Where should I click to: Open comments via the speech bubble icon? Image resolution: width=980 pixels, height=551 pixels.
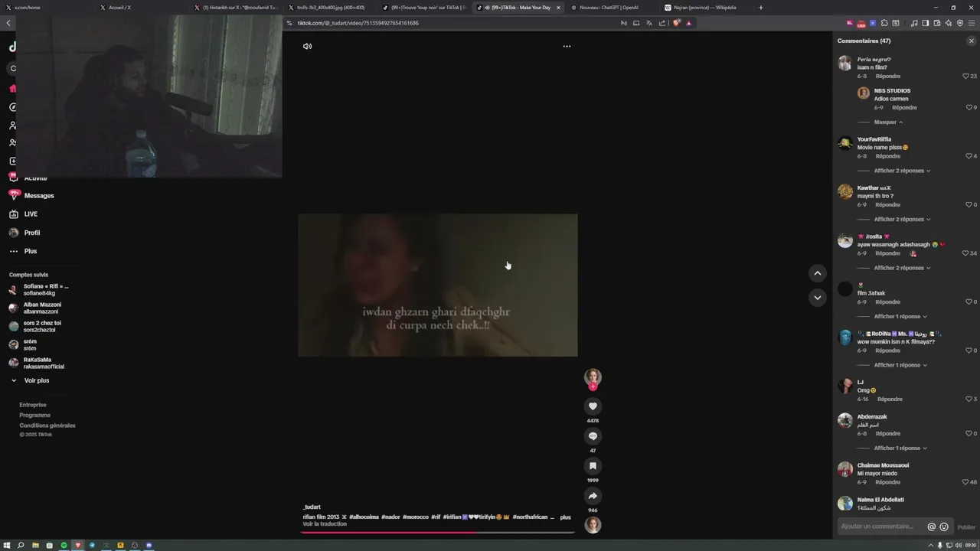tap(593, 436)
